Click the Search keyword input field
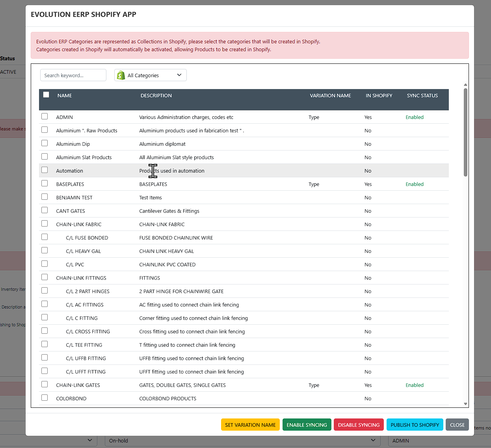This screenshot has height=448, width=491. pos(73,75)
